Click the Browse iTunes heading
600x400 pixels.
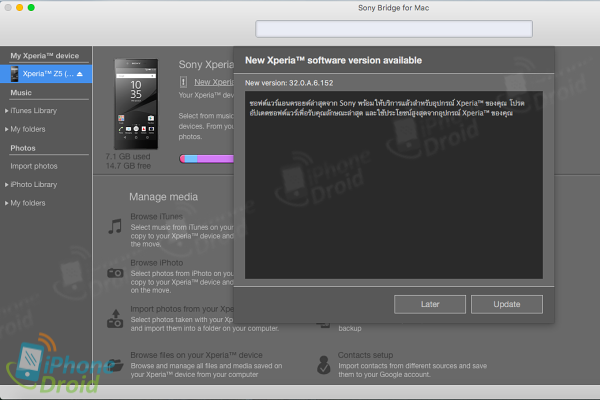(x=157, y=217)
